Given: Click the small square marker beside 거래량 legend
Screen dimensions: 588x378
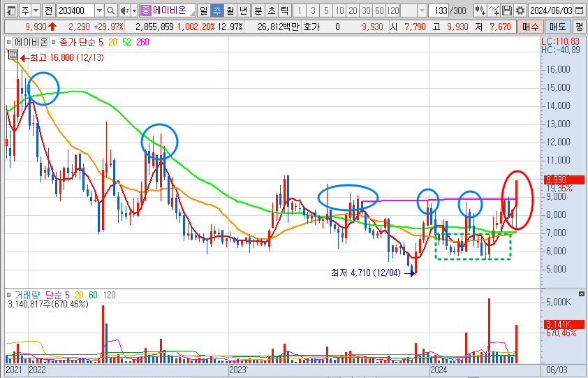Looking at the screenshot, I should point(8,296).
